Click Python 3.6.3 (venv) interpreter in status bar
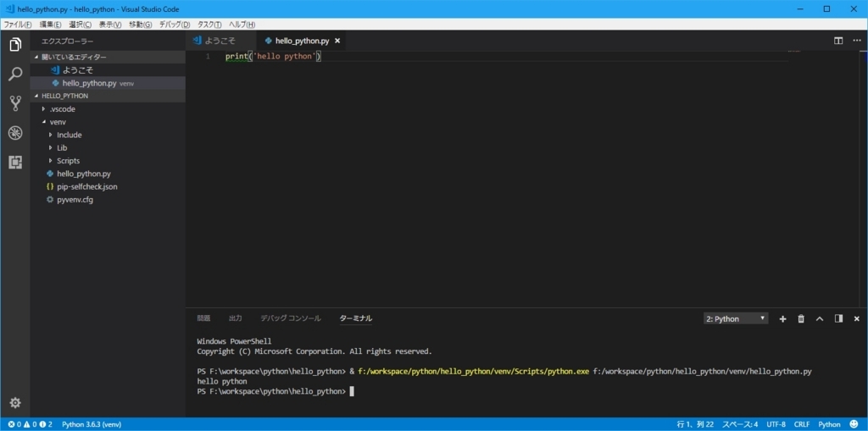The image size is (868, 431). 92,424
